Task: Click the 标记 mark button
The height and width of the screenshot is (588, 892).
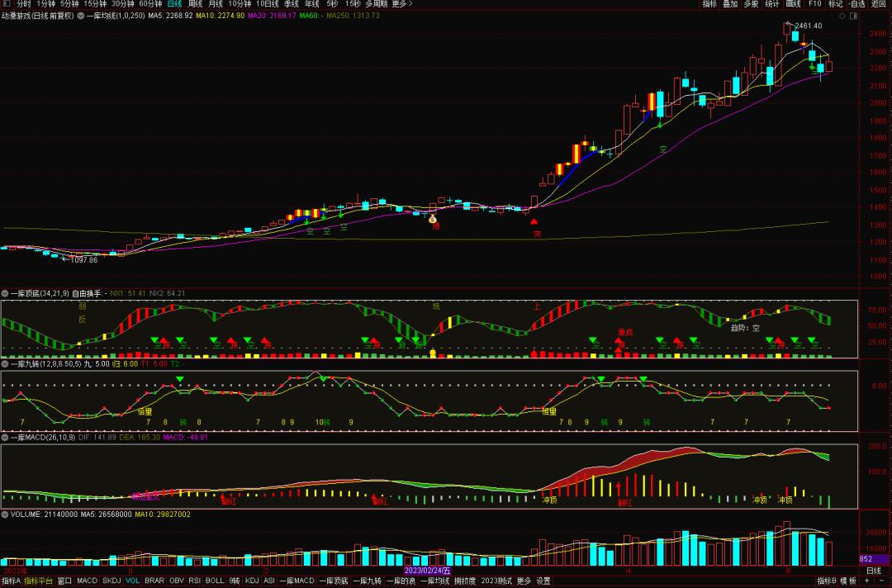Action: click(x=836, y=3)
